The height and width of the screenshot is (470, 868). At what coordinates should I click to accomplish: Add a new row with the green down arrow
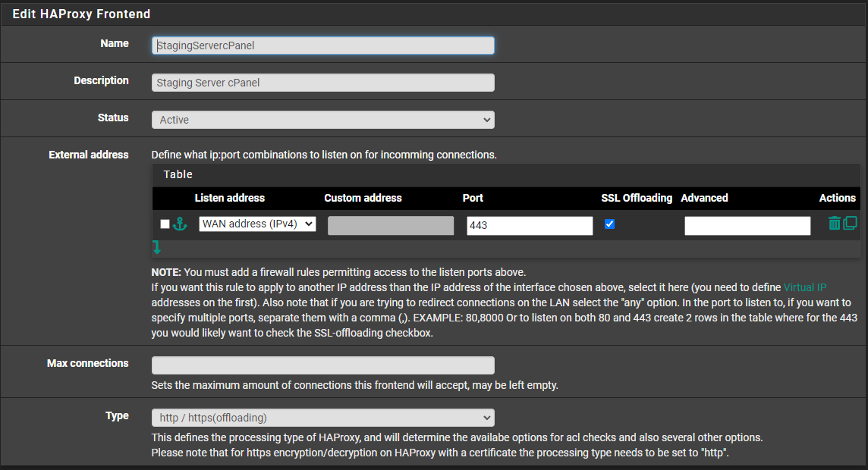click(156, 247)
